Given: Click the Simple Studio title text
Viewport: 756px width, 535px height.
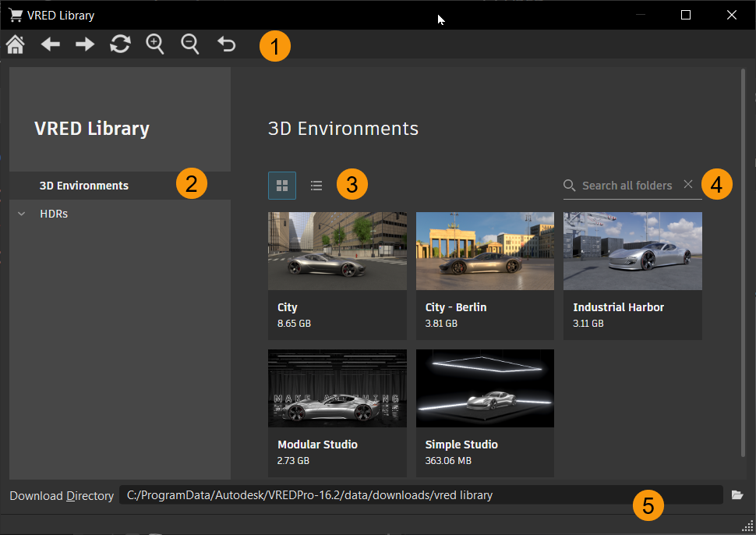Looking at the screenshot, I should coord(461,445).
